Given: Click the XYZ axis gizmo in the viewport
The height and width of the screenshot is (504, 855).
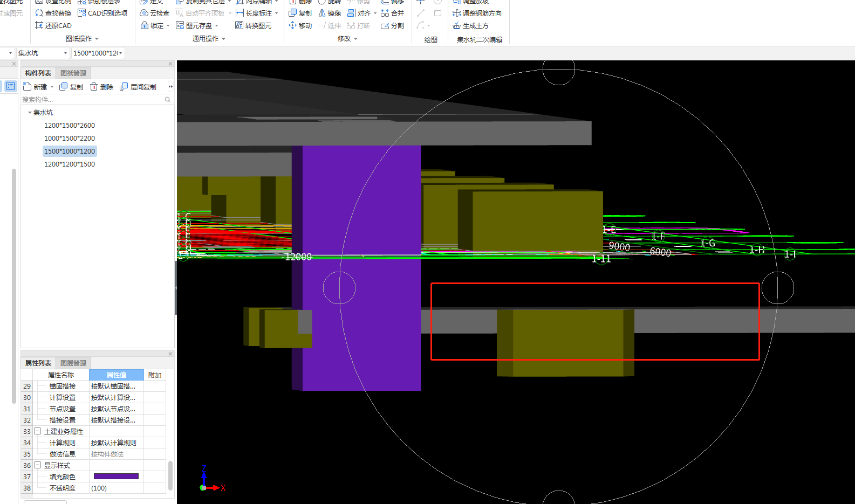Looking at the screenshot, I should coord(211,479).
